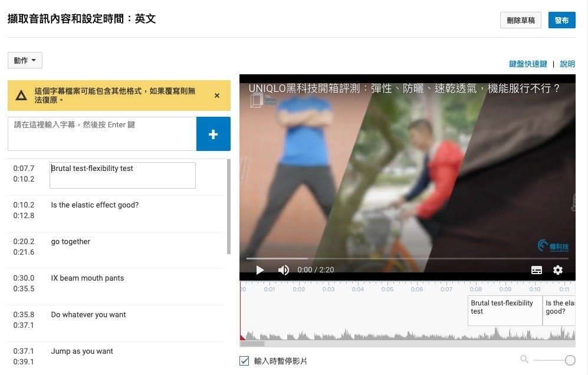Focus the new subtitle input field
The height and width of the screenshot is (375, 588).
pos(102,134)
